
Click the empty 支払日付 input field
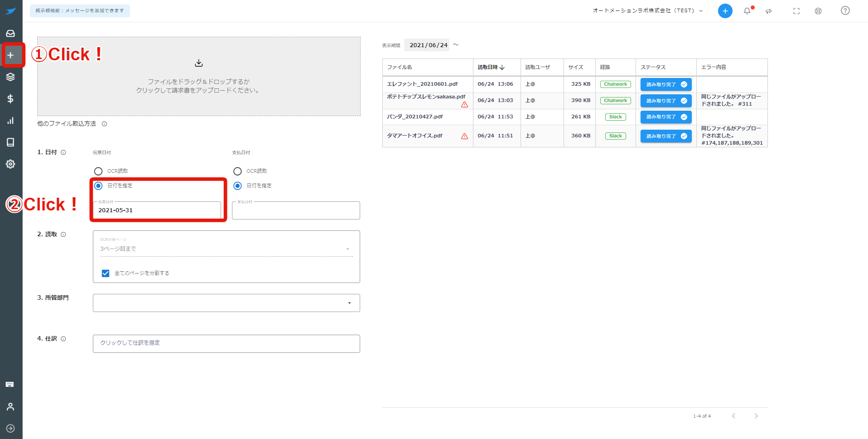[x=296, y=210]
